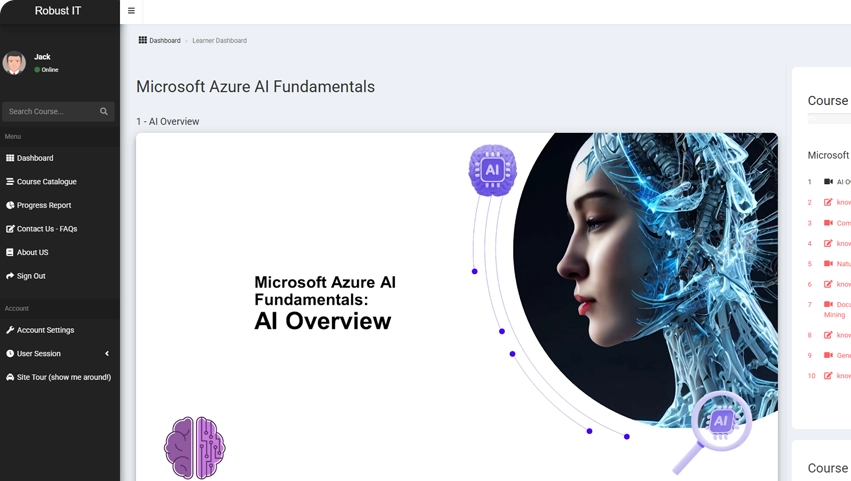851x481 pixels.
Task: Click Progress Report pie chart icon
Action: coord(10,205)
